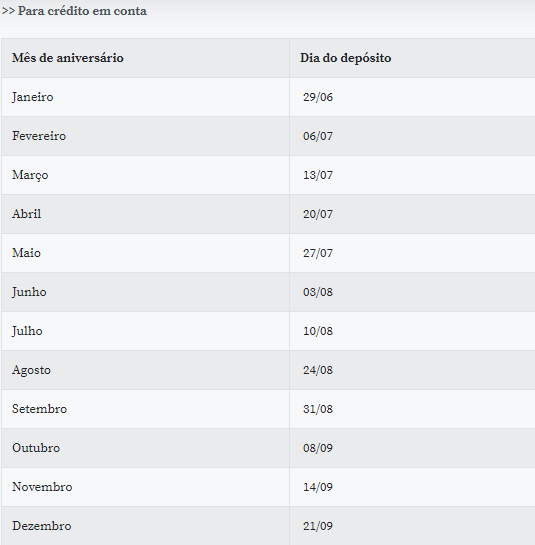
Task: Select the Agosto month cell
Action: pyautogui.click(x=145, y=370)
